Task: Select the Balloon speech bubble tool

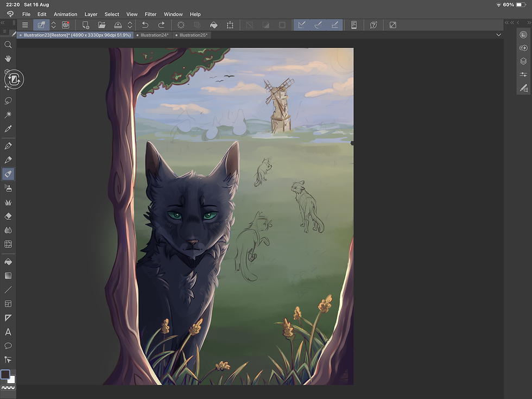Action: coord(8,346)
